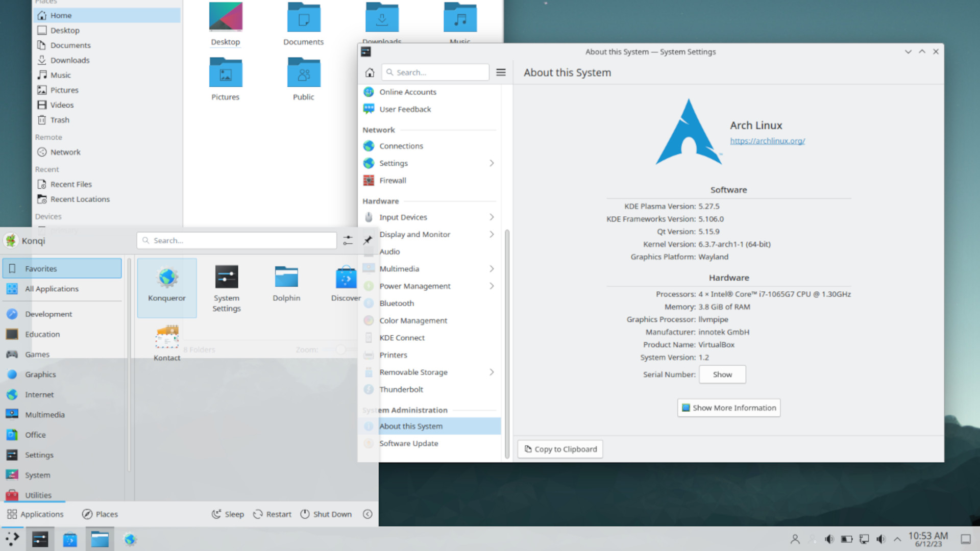Open Discover from the taskbar
The height and width of the screenshot is (551, 980).
(x=70, y=539)
